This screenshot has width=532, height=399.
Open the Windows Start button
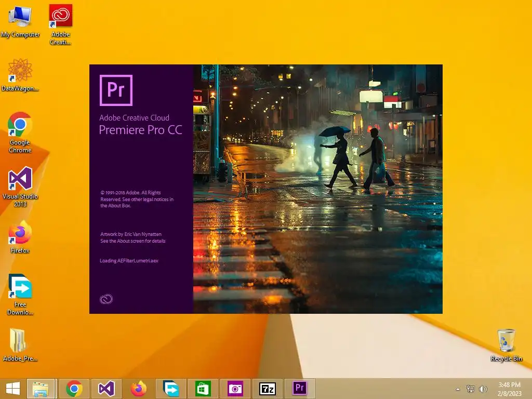[x=13, y=389]
